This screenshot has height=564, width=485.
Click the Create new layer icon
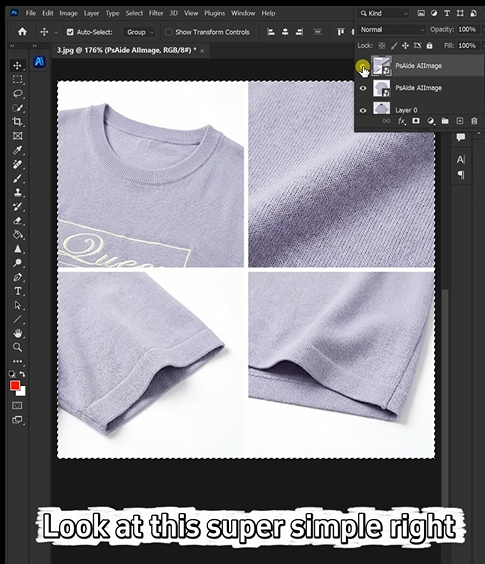coord(459,121)
